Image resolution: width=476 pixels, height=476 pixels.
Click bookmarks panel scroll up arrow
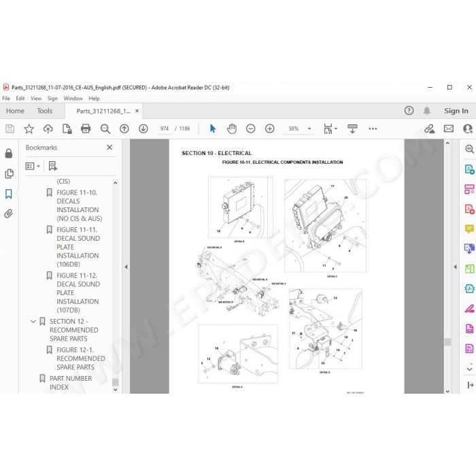click(116, 183)
